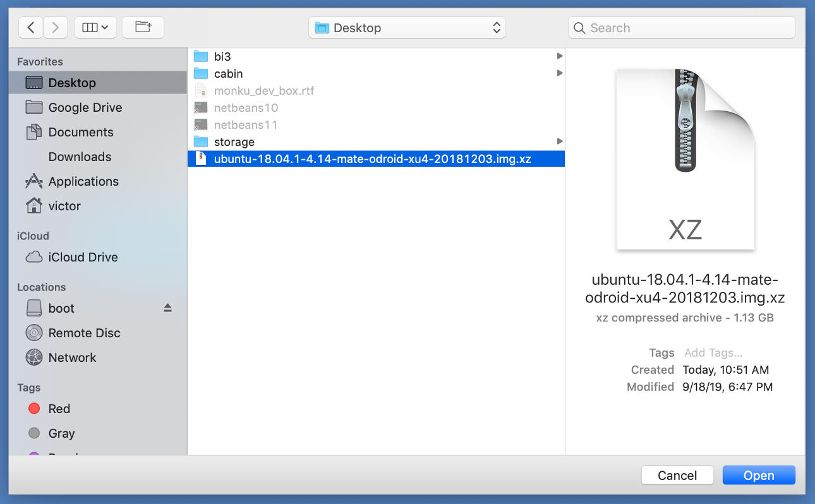Expand the storage folder arrow
This screenshot has height=504, width=815.
[x=559, y=141]
